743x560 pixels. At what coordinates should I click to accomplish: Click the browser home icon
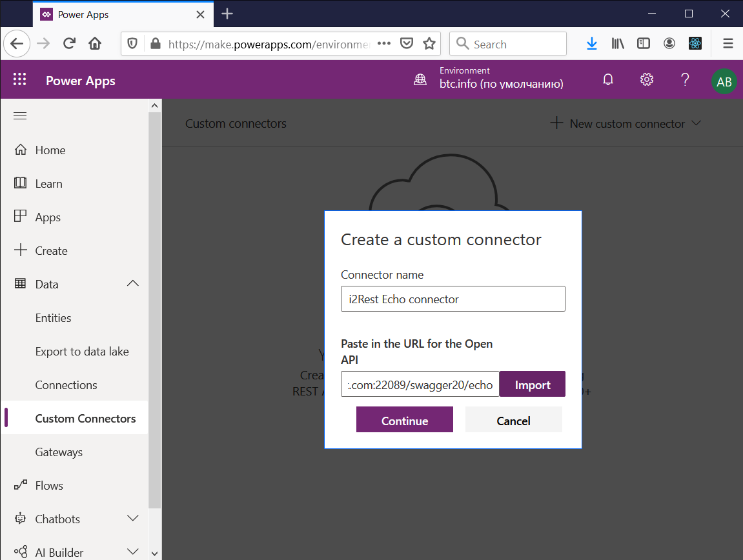95,44
